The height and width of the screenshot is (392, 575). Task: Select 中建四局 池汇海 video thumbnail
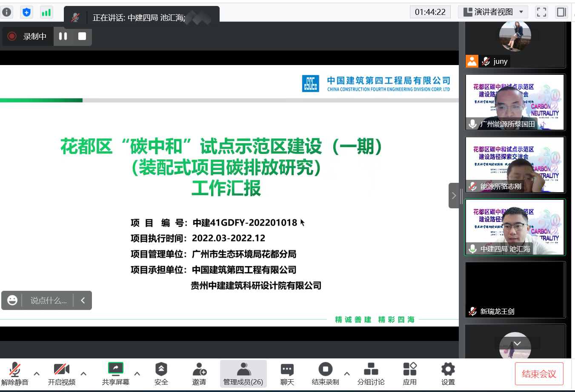point(515,227)
